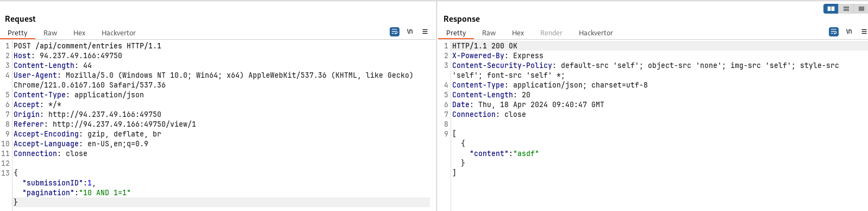
Task: Click the POST /api/comment/entries request line
Action: point(88,46)
